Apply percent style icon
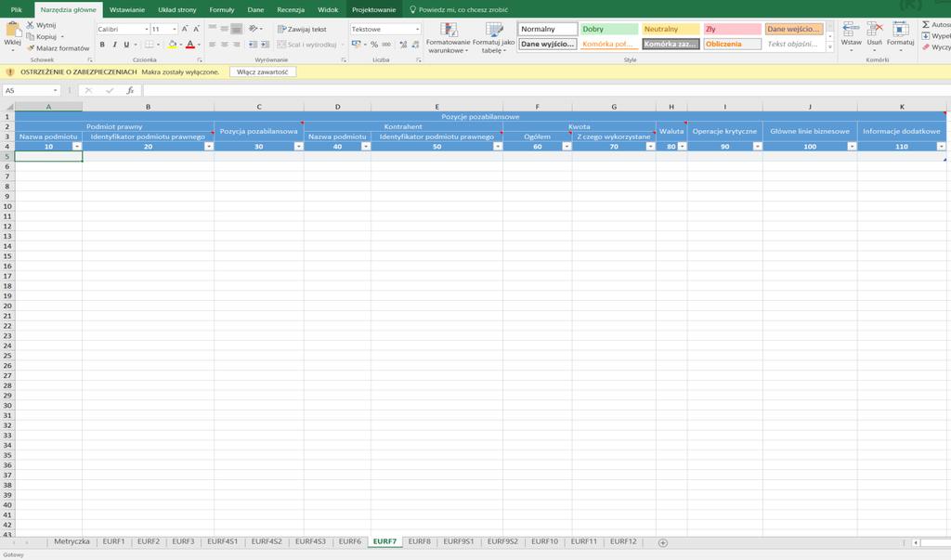 (374, 45)
